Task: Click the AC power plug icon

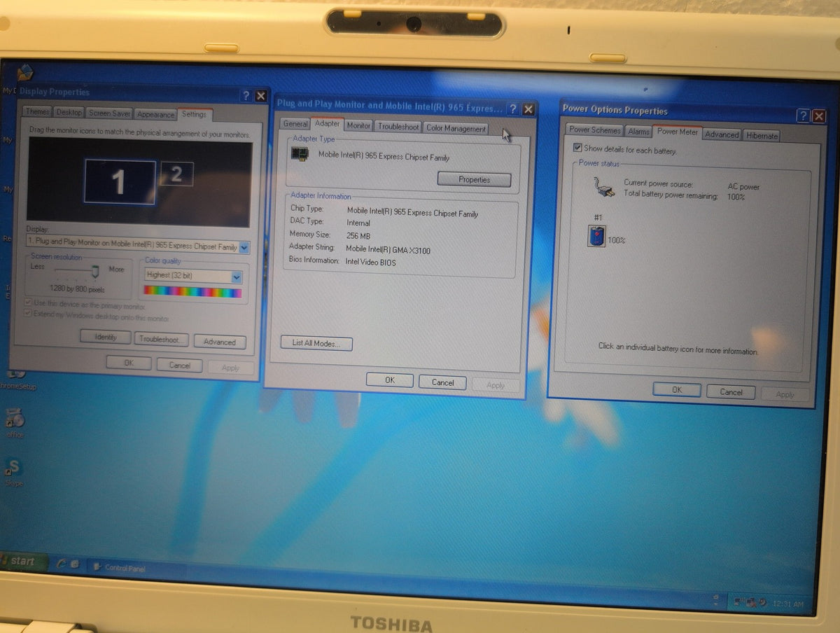Action: [605, 188]
